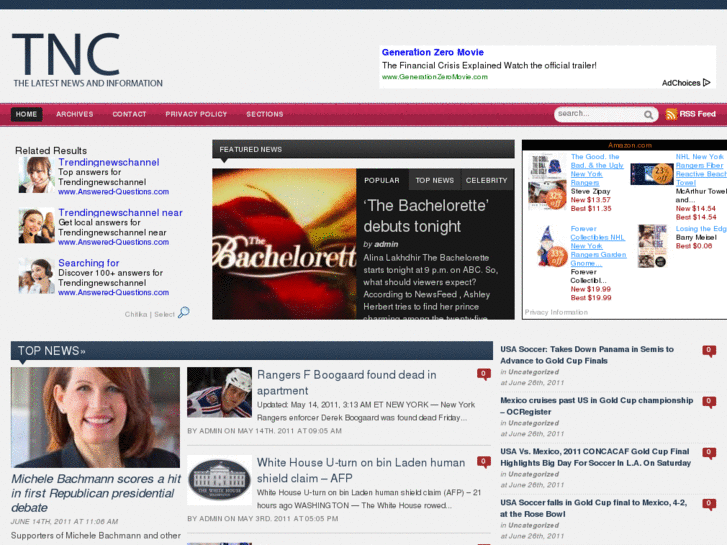727x545 pixels.
Task: Open comment bubble for Rangers Boogaard article
Action: [484, 374]
